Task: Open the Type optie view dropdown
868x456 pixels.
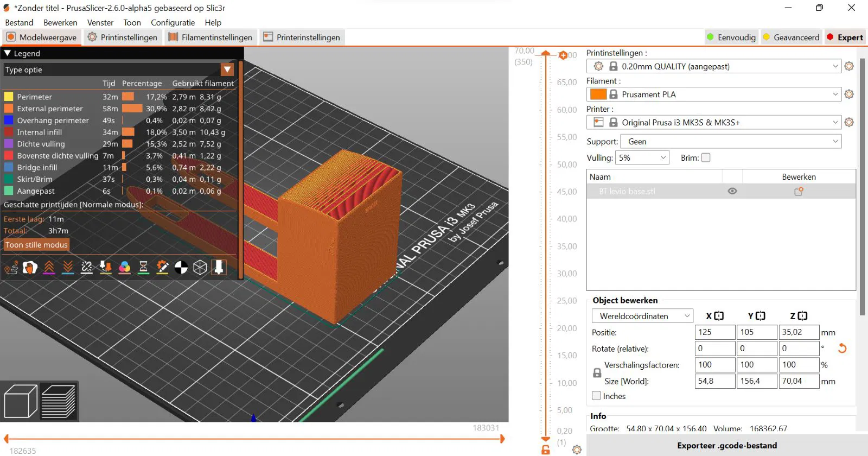Action: pos(227,69)
